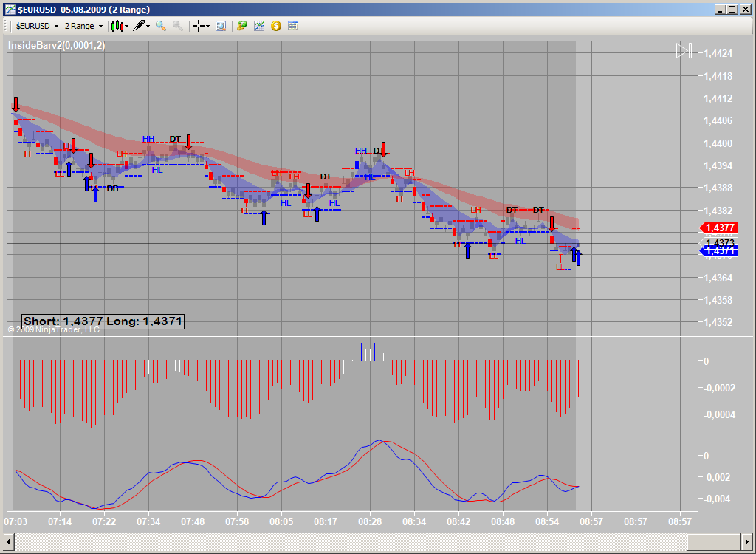Click the 08:48 time axis label
The width and height of the screenshot is (756, 554).
pyautogui.click(x=503, y=521)
